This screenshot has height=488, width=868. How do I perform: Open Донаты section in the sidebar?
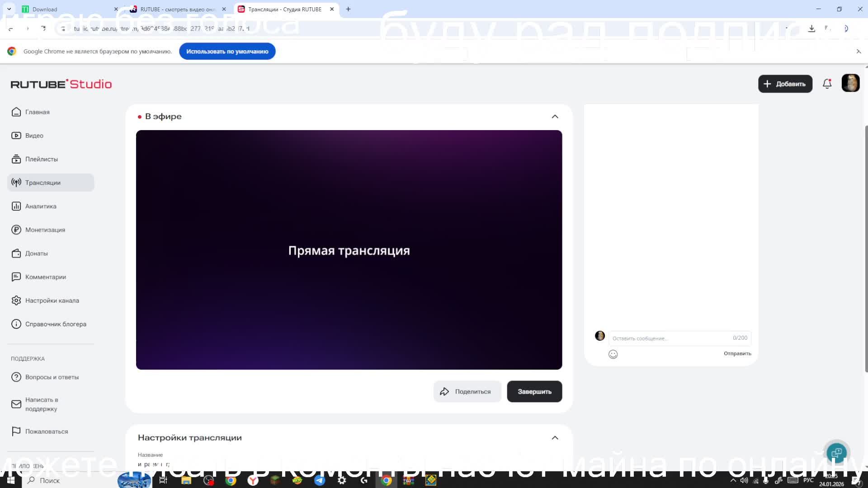pyautogui.click(x=36, y=253)
